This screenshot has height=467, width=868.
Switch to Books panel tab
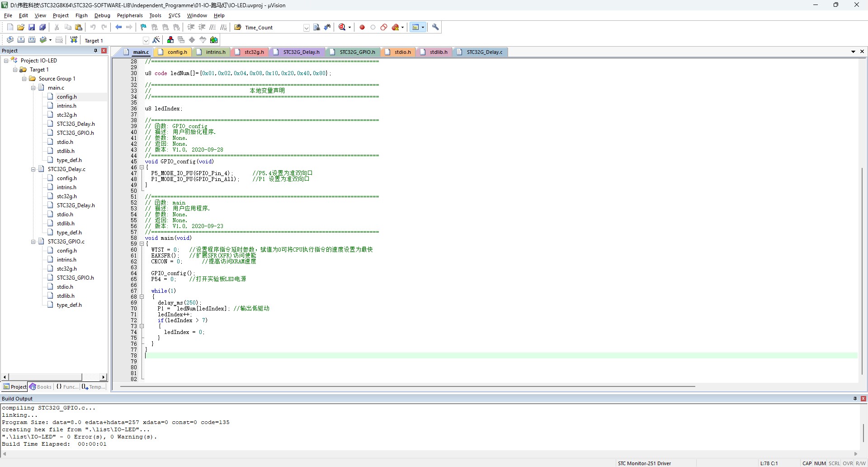tap(41, 387)
